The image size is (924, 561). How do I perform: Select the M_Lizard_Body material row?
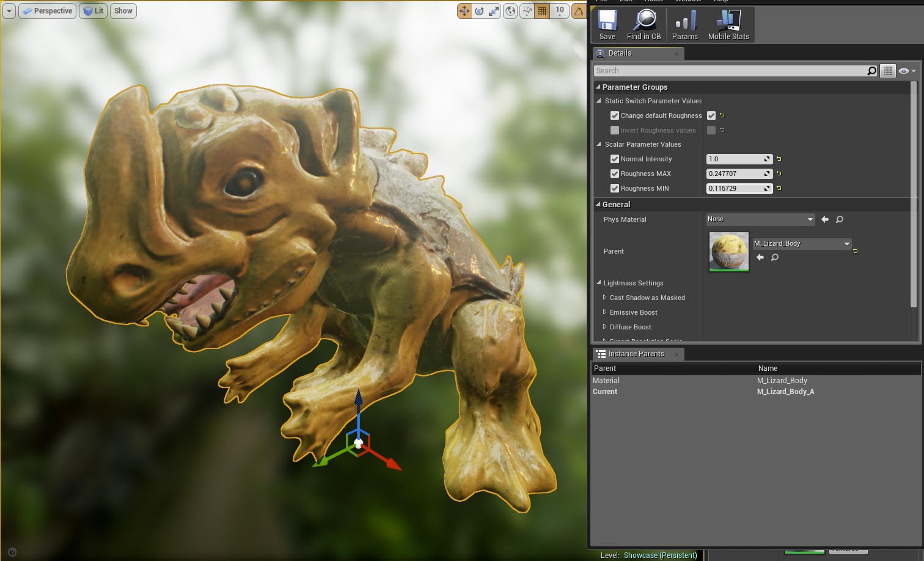click(x=755, y=380)
